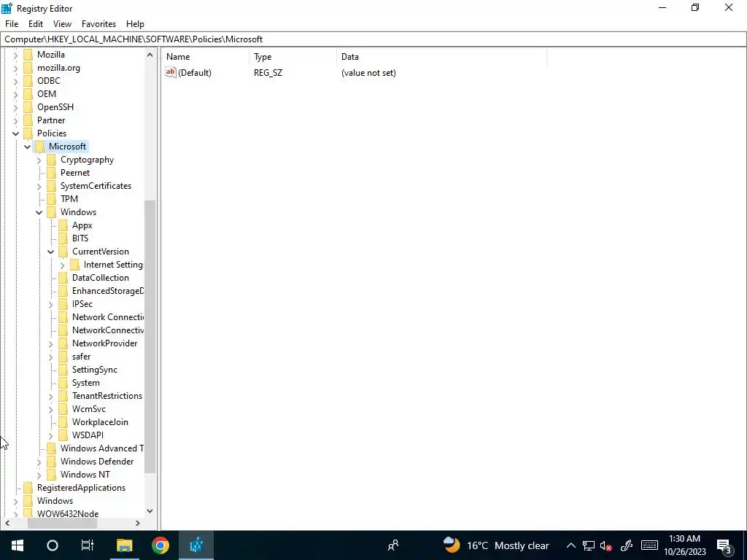Click the tree scroll down arrow

point(150,511)
